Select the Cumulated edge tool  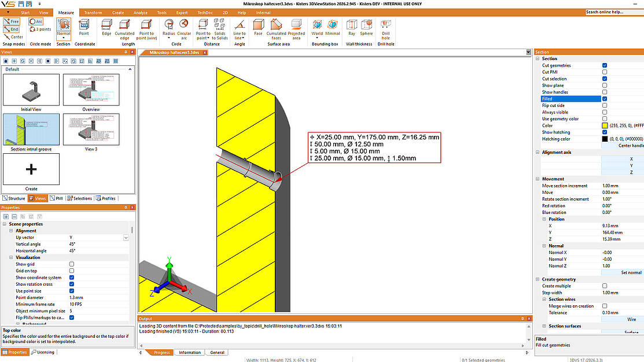pos(124,29)
